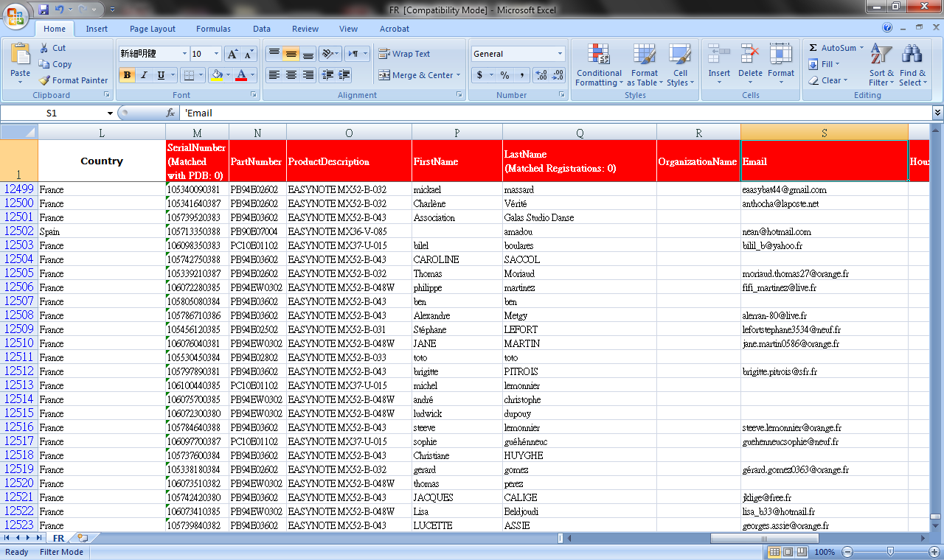Open Cell Styles gallery

point(679,65)
